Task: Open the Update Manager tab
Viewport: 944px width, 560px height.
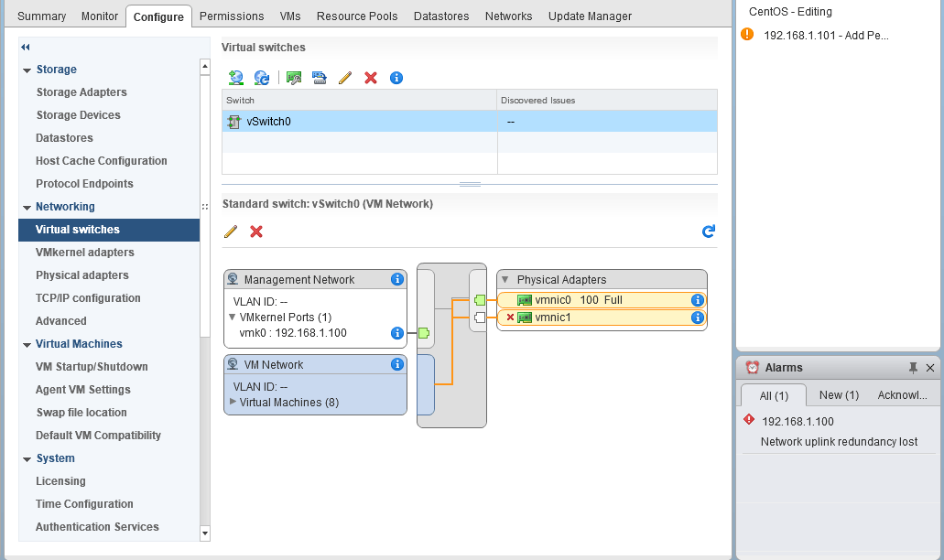Action: click(590, 16)
